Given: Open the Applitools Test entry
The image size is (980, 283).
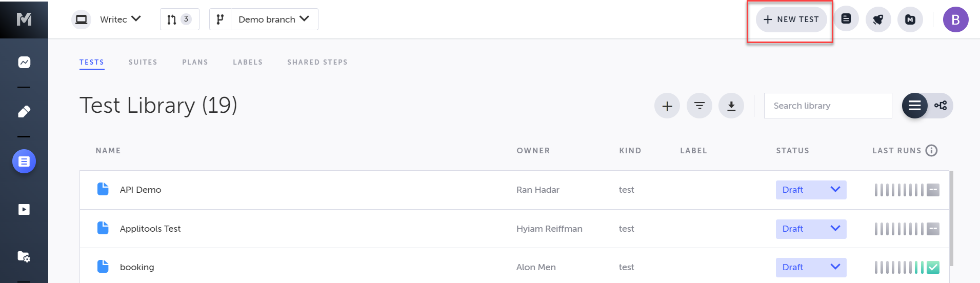Looking at the screenshot, I should coord(150,229).
